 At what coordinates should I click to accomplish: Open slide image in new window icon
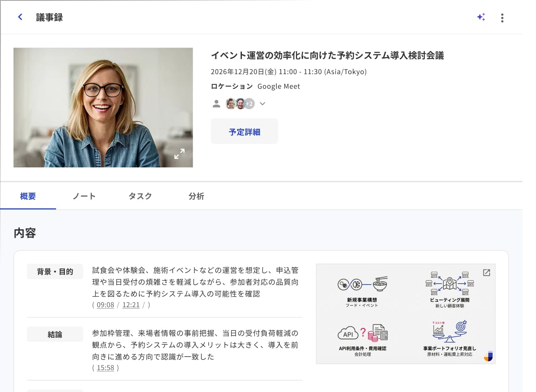click(x=486, y=273)
